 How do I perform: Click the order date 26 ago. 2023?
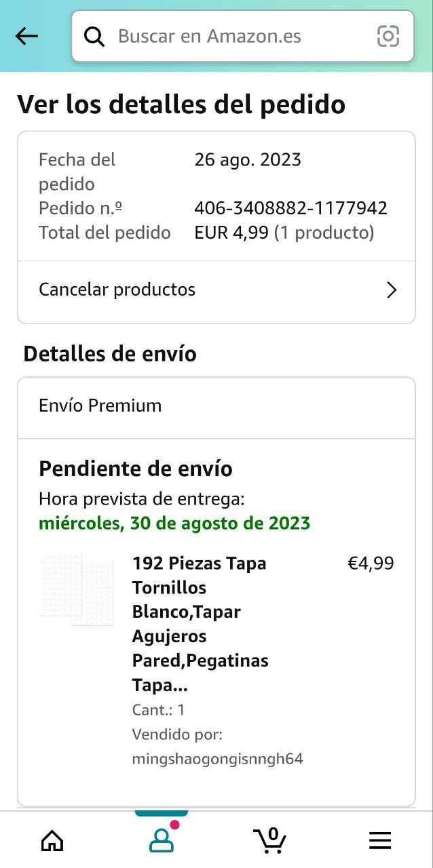(x=247, y=160)
